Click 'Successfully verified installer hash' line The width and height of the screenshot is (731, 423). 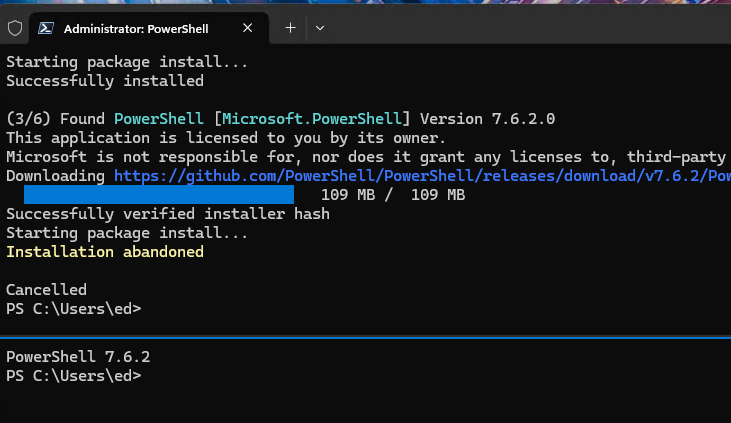coord(168,214)
